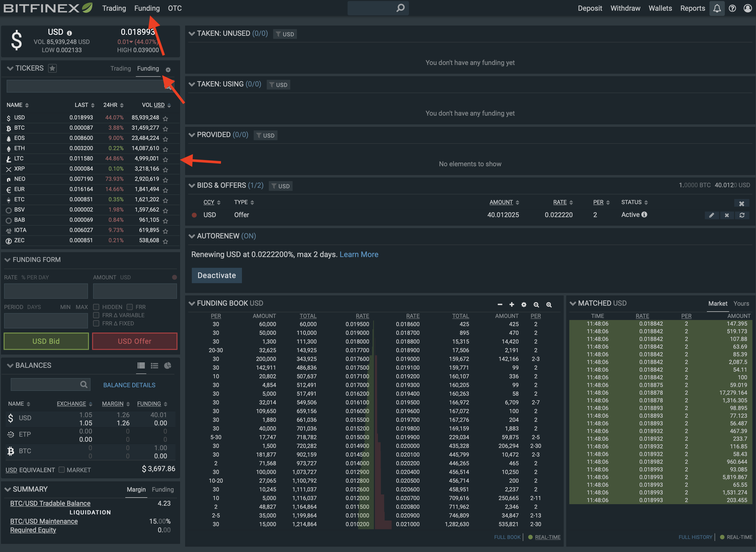
Task: Decrease funding book precision minus icon
Action: [x=500, y=304]
